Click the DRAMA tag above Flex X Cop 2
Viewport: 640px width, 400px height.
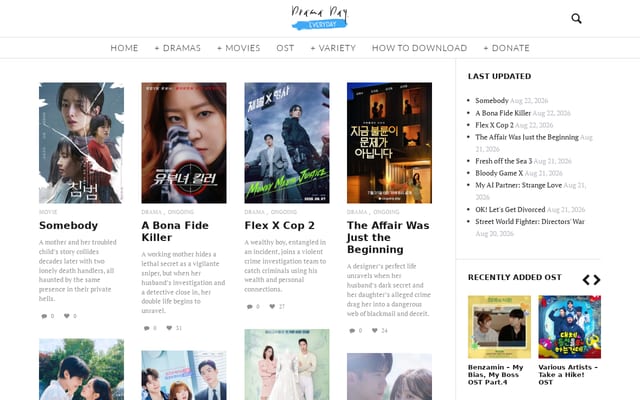(x=254, y=212)
